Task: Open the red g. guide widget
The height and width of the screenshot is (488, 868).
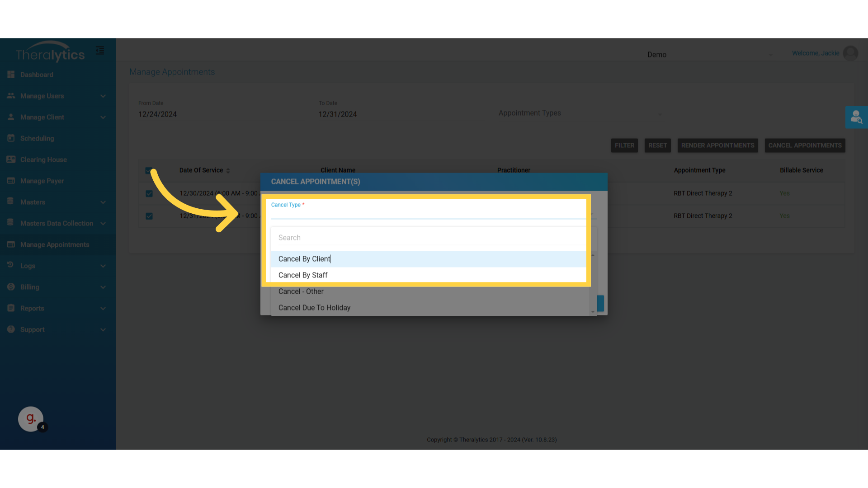Action: coord(31,419)
